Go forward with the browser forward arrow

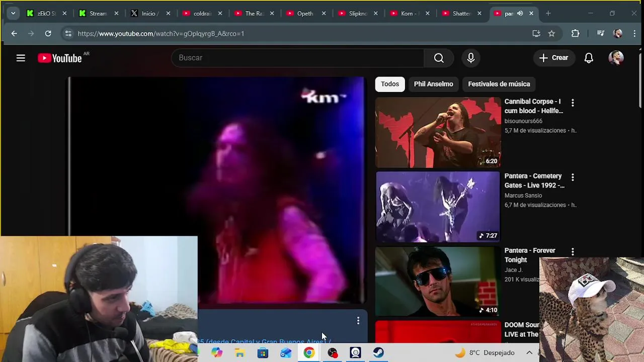pos(31,33)
